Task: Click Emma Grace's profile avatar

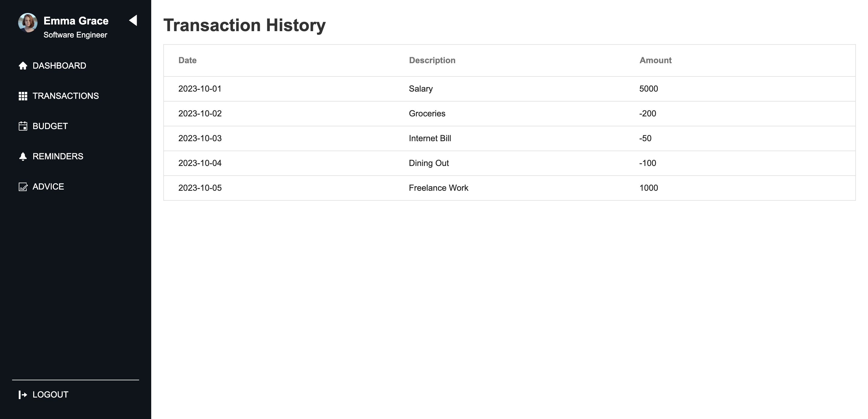Action: tap(28, 23)
